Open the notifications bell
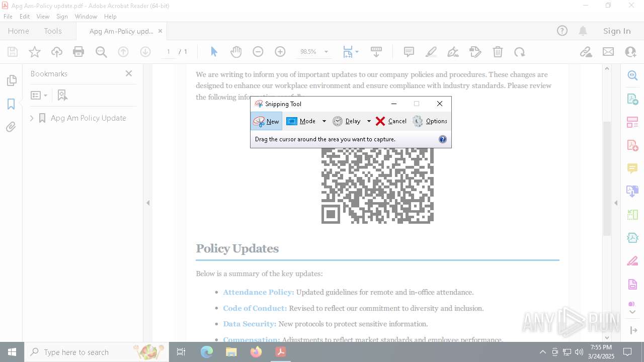Image resolution: width=644 pixels, height=362 pixels. (583, 31)
